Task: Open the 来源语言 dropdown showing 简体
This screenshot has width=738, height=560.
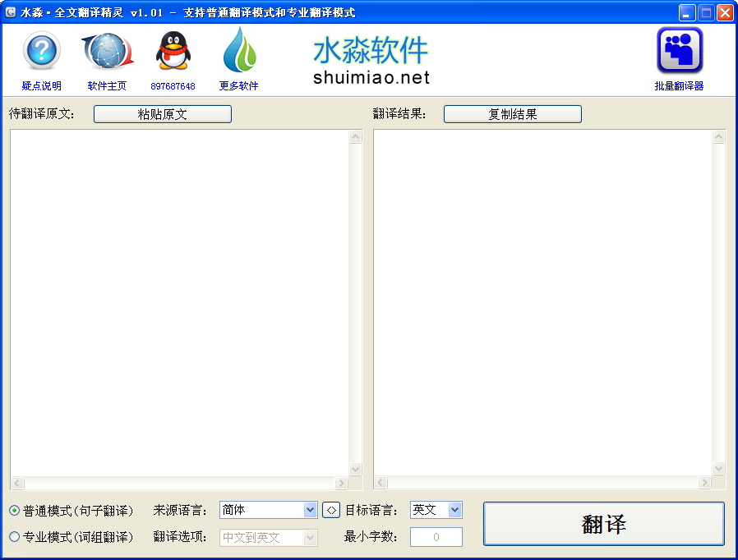Action: click(x=268, y=510)
